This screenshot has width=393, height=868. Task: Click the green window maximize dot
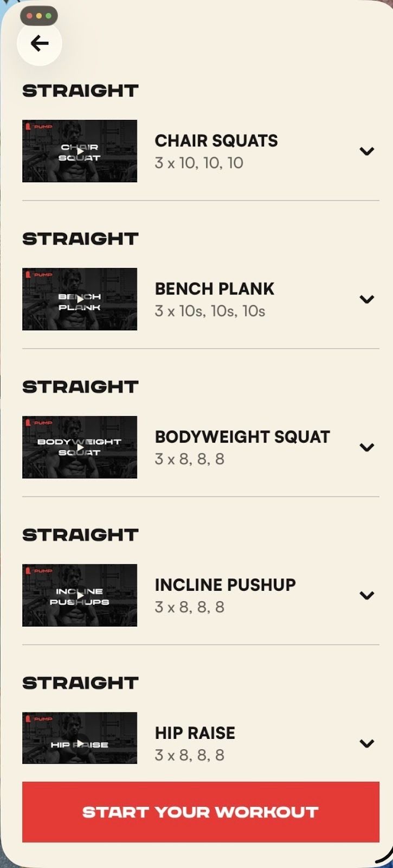point(49,16)
